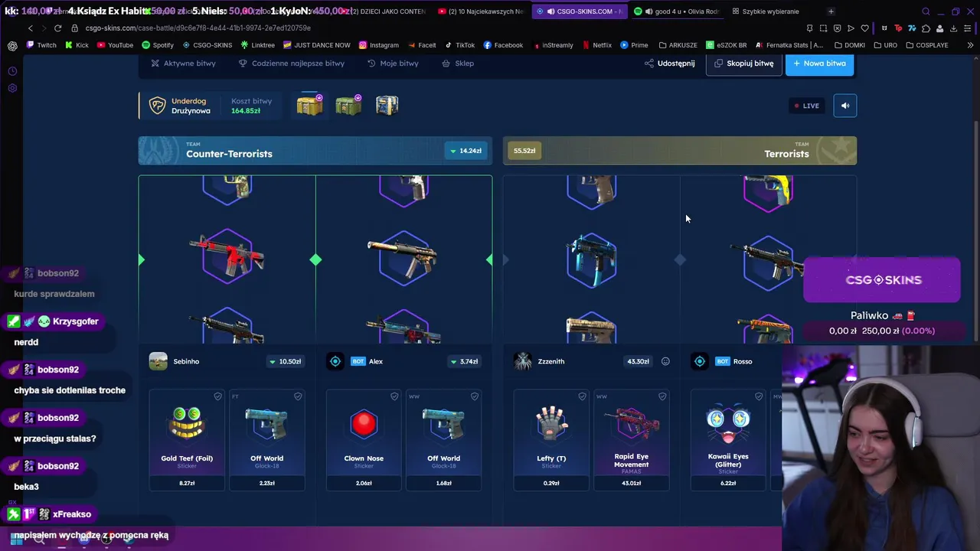This screenshot has height=551, width=980.
Task: Open the YouTube bookmark
Action: (x=115, y=45)
